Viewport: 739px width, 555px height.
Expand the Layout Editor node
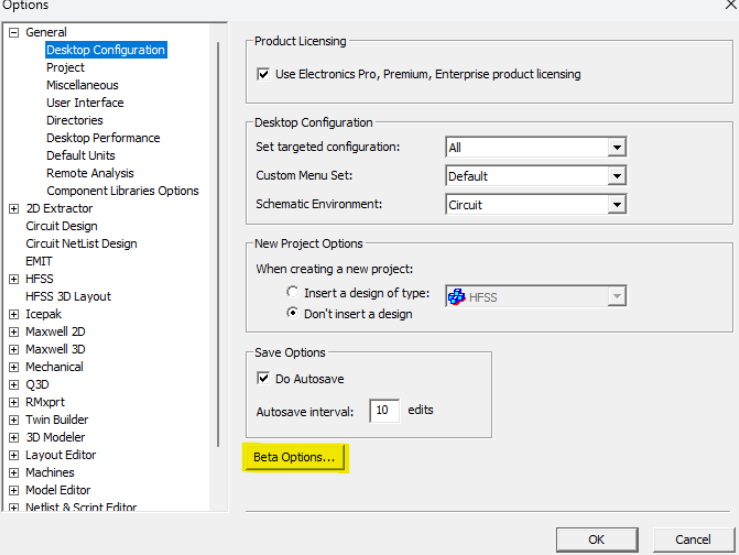14,455
